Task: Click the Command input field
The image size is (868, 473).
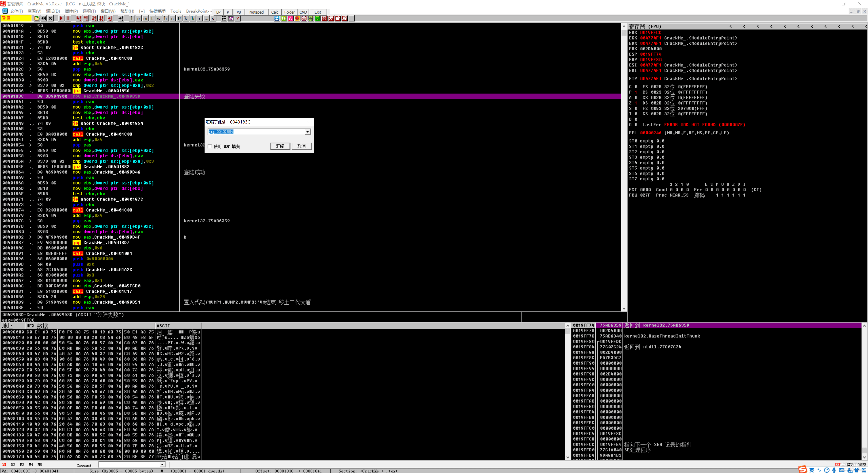Action: pyautogui.click(x=129, y=465)
